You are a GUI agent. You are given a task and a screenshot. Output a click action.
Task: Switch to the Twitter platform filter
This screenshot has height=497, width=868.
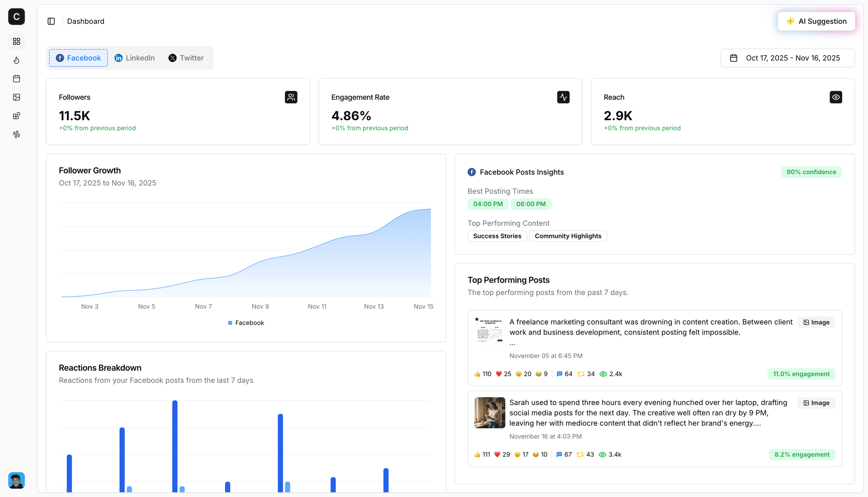click(186, 58)
